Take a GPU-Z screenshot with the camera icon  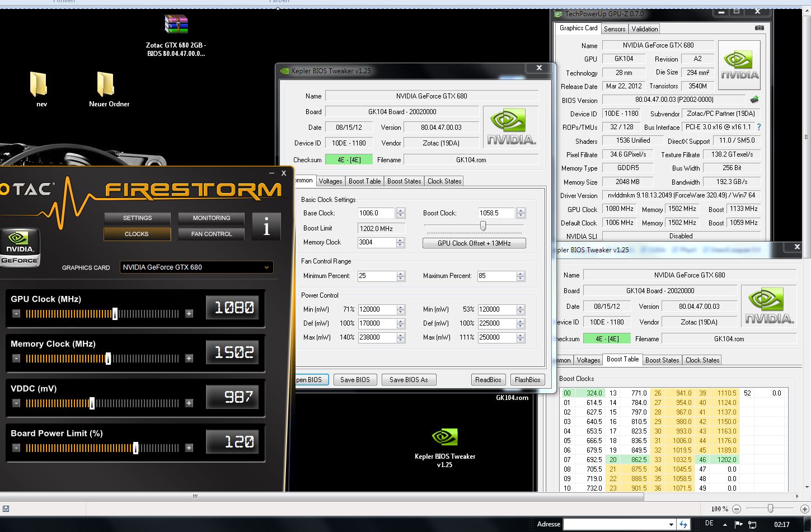[759, 27]
